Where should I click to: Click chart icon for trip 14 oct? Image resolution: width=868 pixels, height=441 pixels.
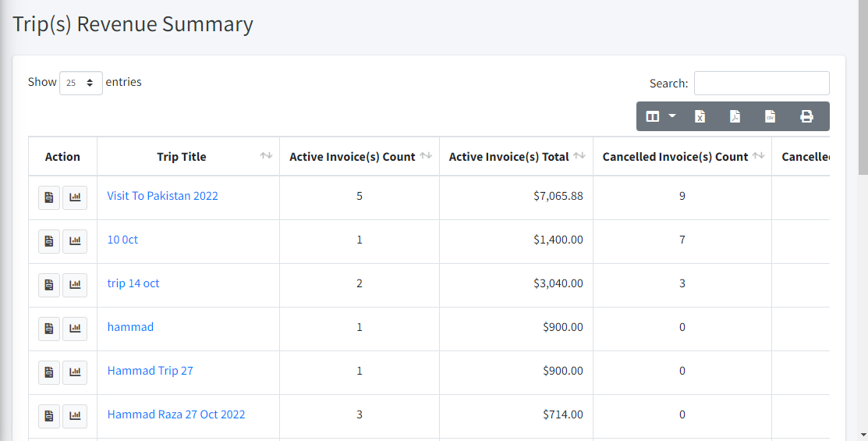[75, 285]
